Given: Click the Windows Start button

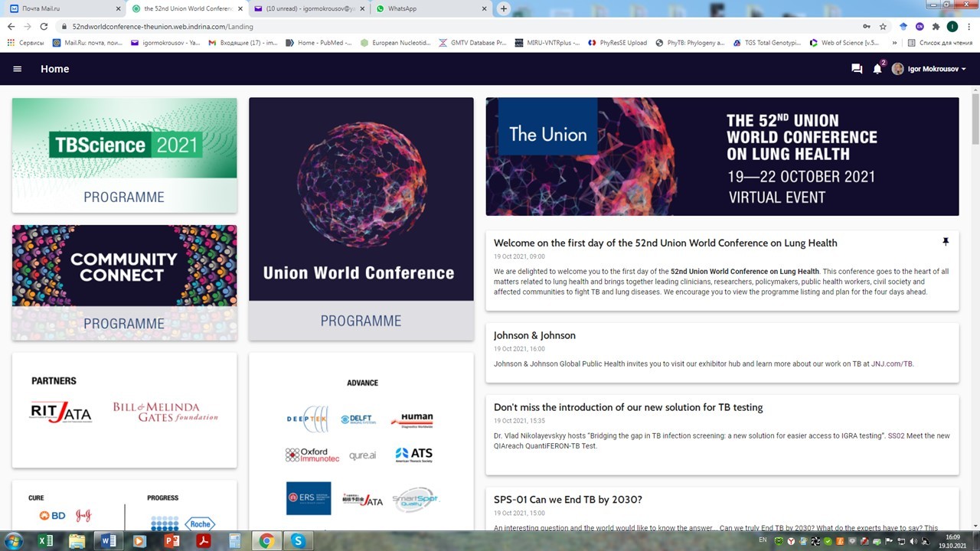Looking at the screenshot, I should (x=14, y=541).
